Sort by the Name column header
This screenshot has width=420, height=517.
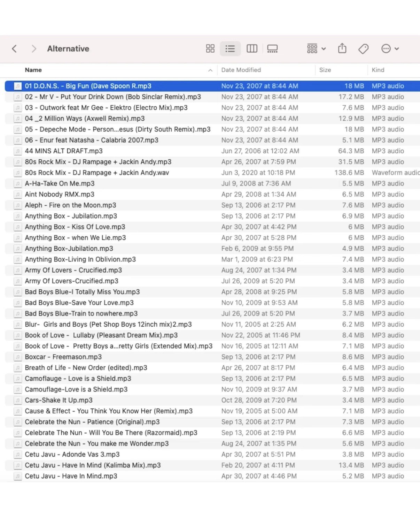point(33,70)
